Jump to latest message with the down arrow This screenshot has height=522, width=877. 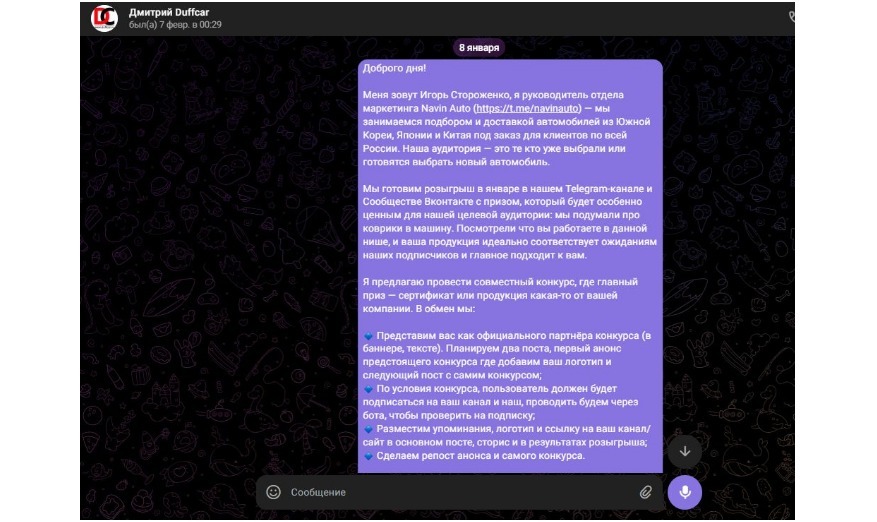(x=685, y=451)
